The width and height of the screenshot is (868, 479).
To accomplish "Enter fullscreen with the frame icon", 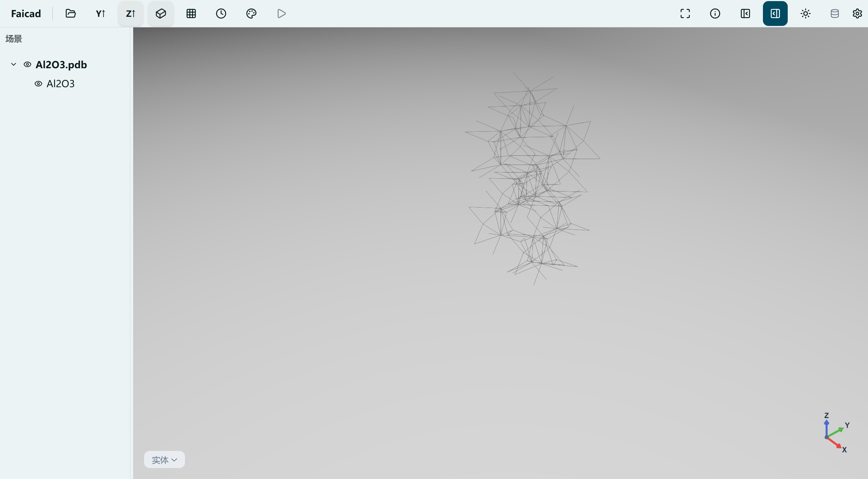I will [685, 13].
